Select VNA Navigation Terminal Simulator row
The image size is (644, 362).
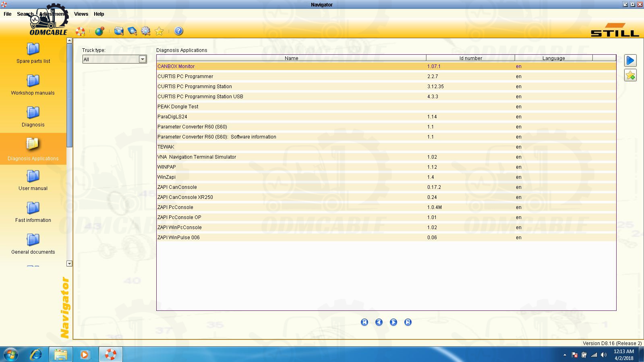[386, 157]
